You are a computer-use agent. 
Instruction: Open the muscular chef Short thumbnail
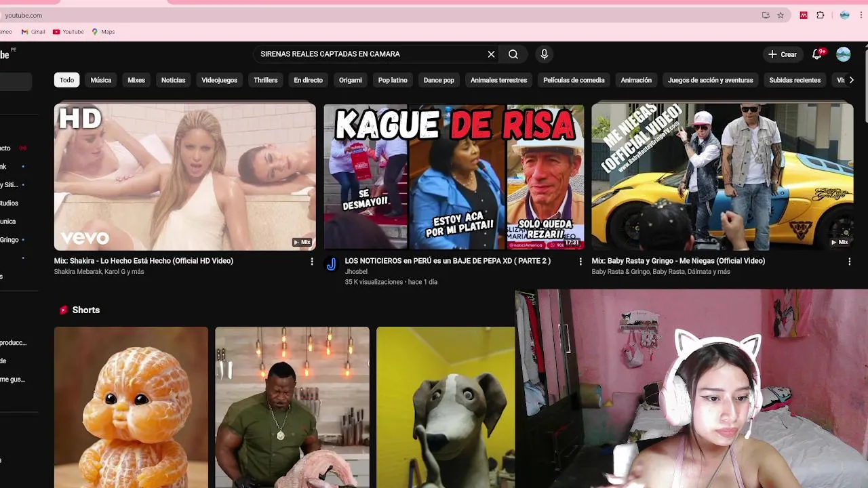(x=292, y=407)
